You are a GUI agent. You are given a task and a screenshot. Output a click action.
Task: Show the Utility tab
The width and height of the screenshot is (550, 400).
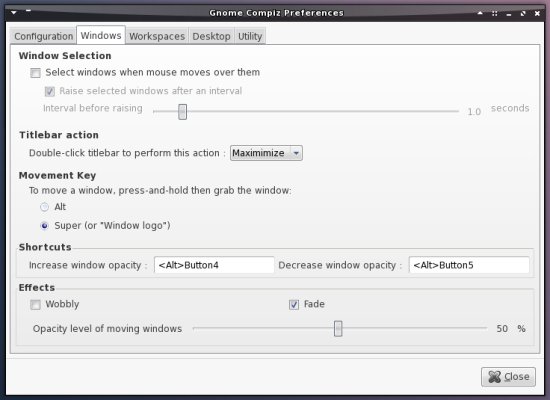[250, 36]
